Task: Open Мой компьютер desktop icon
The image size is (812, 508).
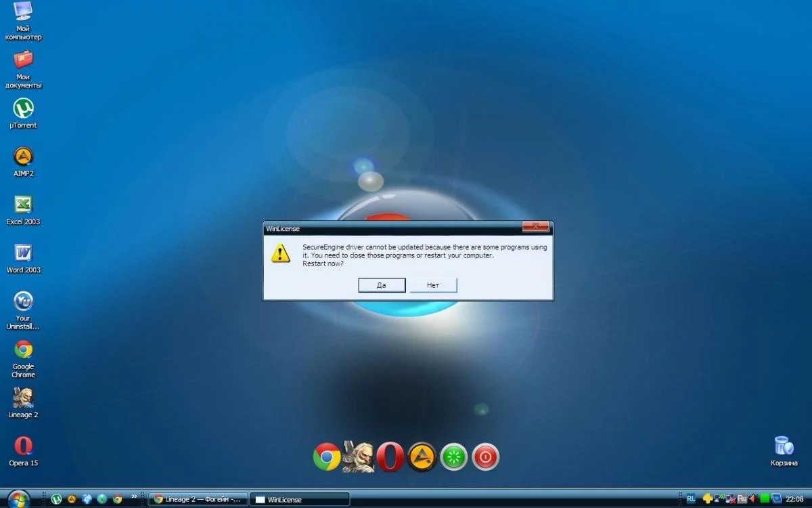Action: coord(23,21)
